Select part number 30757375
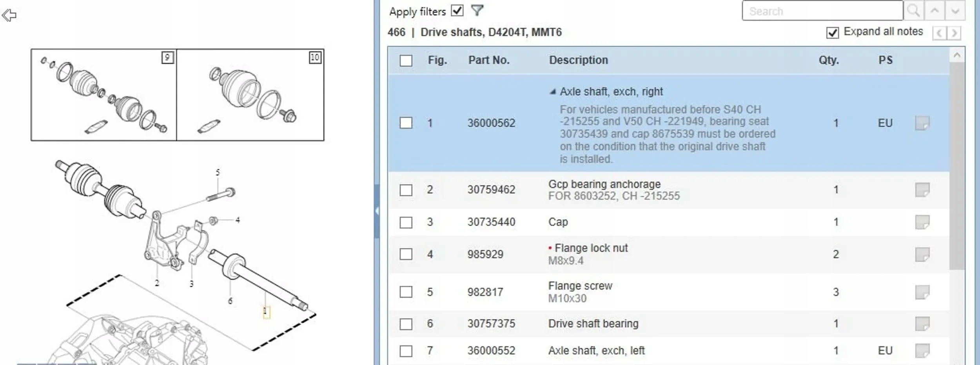The image size is (980, 365). 491,324
